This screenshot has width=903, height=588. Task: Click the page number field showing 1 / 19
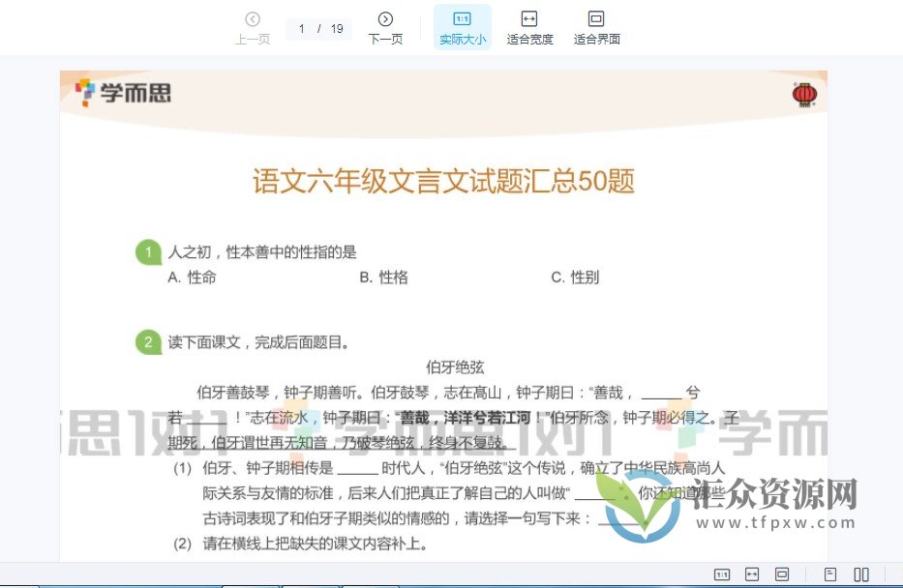click(318, 28)
